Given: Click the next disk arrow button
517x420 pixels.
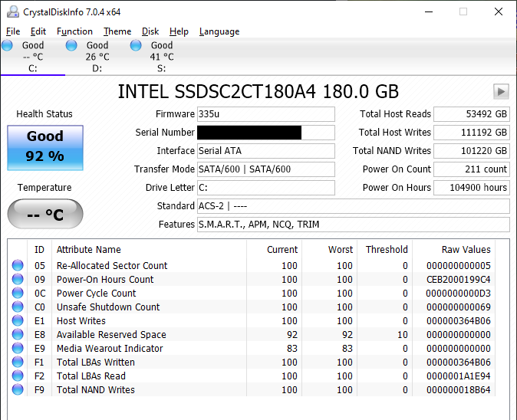Looking at the screenshot, I should [501, 92].
